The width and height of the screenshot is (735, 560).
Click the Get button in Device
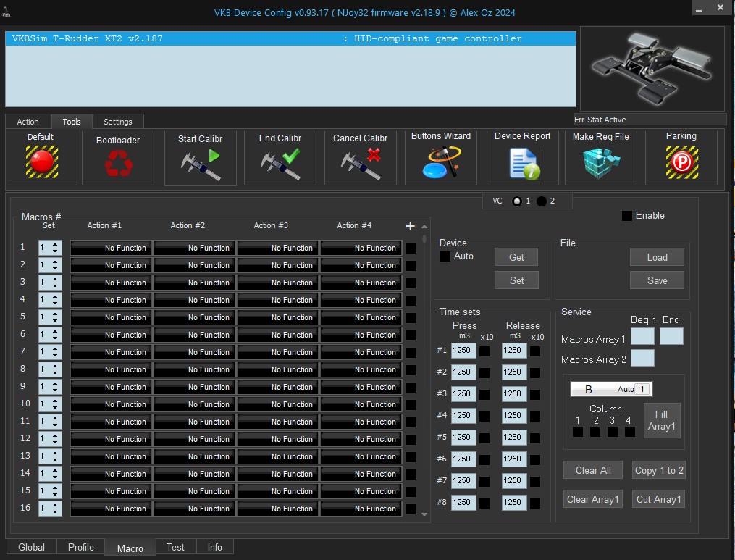516,257
